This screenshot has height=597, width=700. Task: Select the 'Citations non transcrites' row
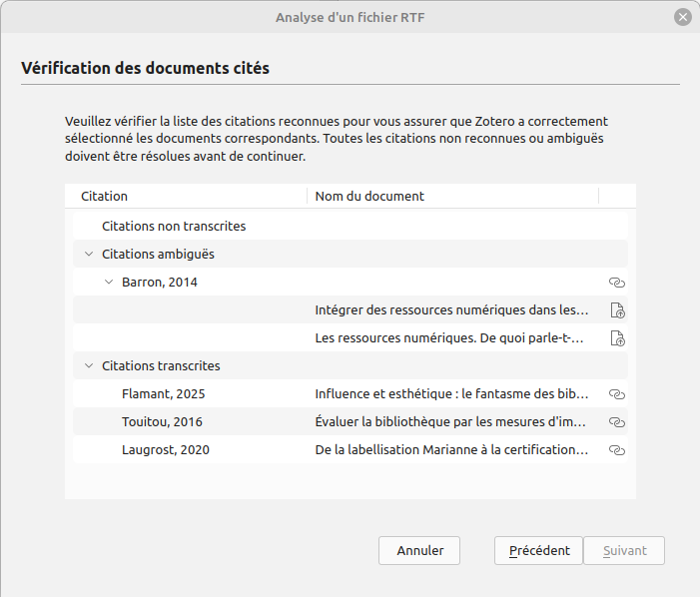click(x=174, y=227)
